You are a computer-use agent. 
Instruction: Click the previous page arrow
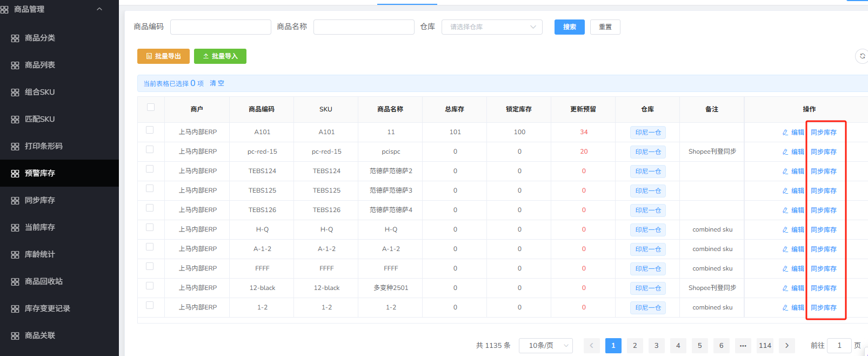[592, 345]
